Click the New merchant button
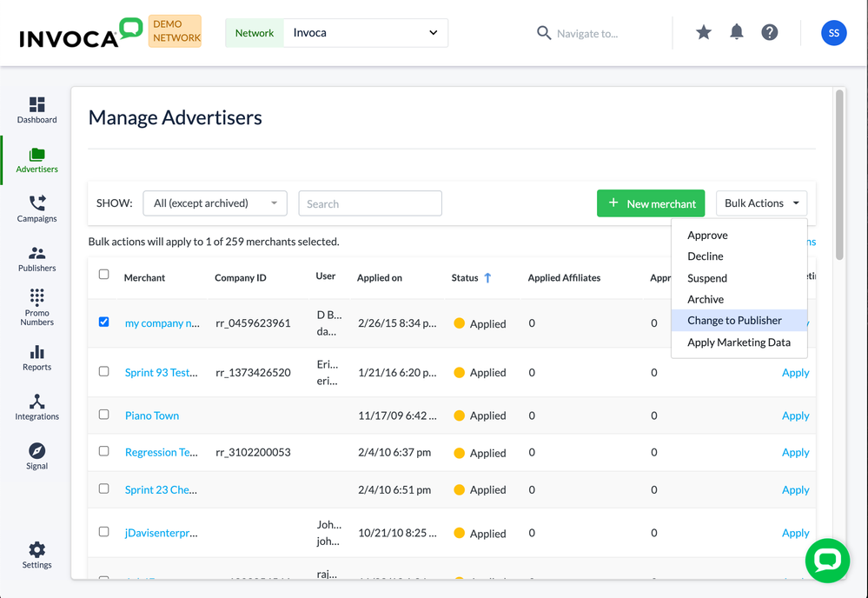The image size is (868, 598). click(x=651, y=203)
